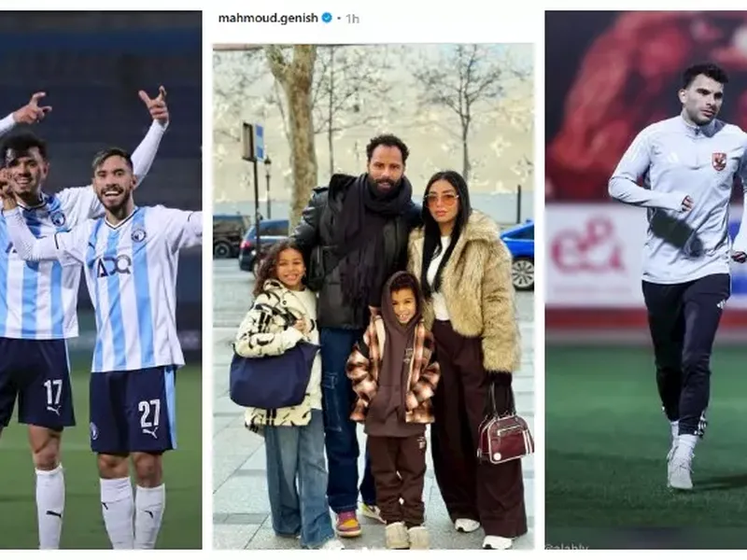Image resolution: width=747 pixels, height=560 pixels.
Task: Click the club crest on player 27's shirt
Action: coord(138,233)
